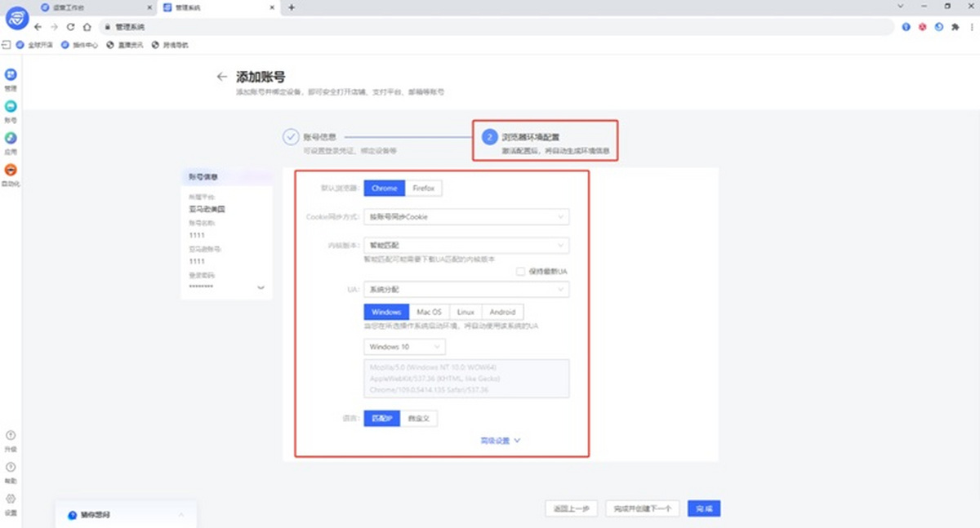Viewport: 980px width, 528px height.
Task: Click the 设置 gear icon in sidebar
Action: click(11, 499)
